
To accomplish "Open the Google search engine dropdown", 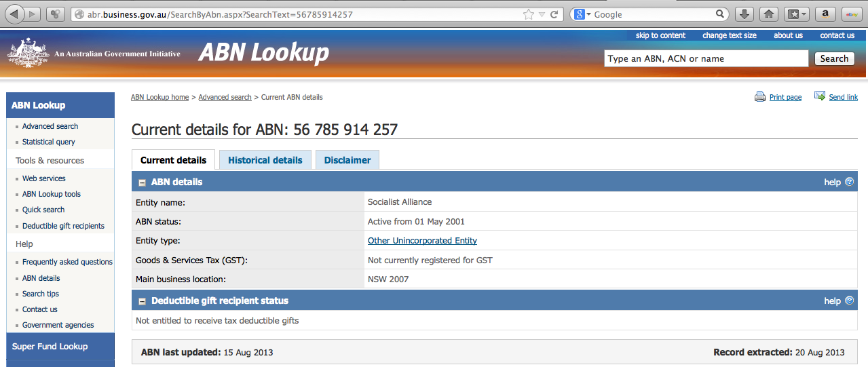I will [x=582, y=14].
